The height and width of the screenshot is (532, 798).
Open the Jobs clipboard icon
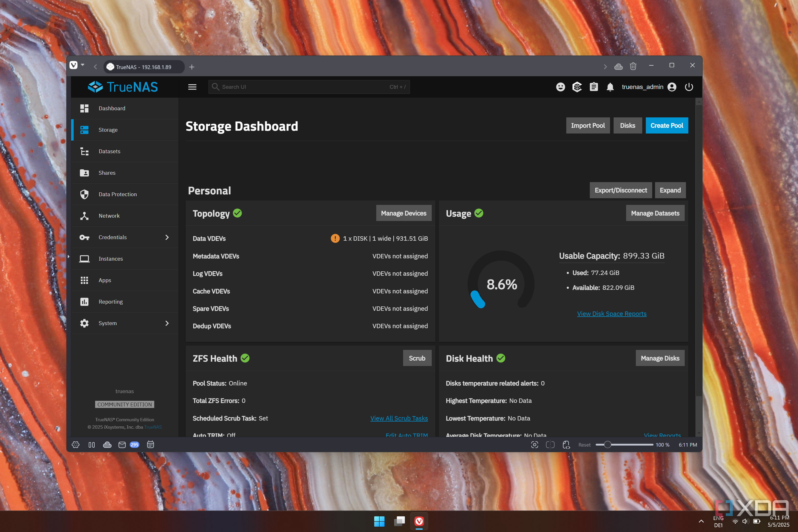coord(594,87)
